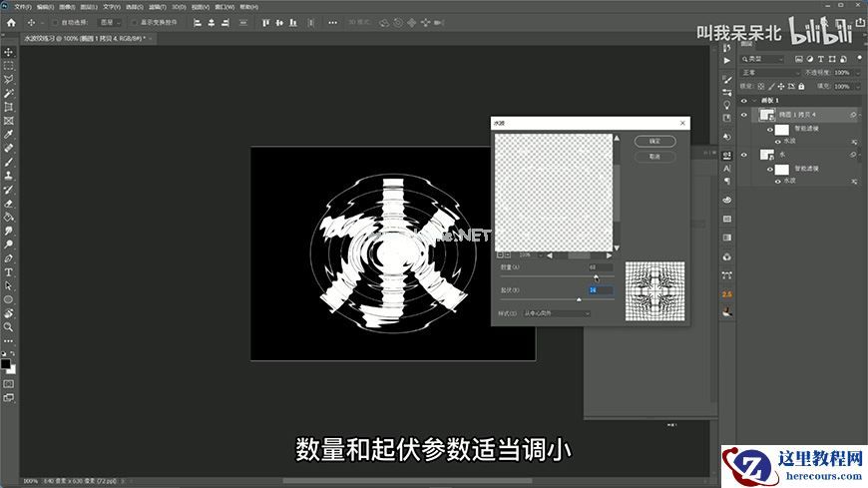Click the confirm button in ripple dialog
The width and height of the screenshot is (868, 488).
click(x=654, y=142)
